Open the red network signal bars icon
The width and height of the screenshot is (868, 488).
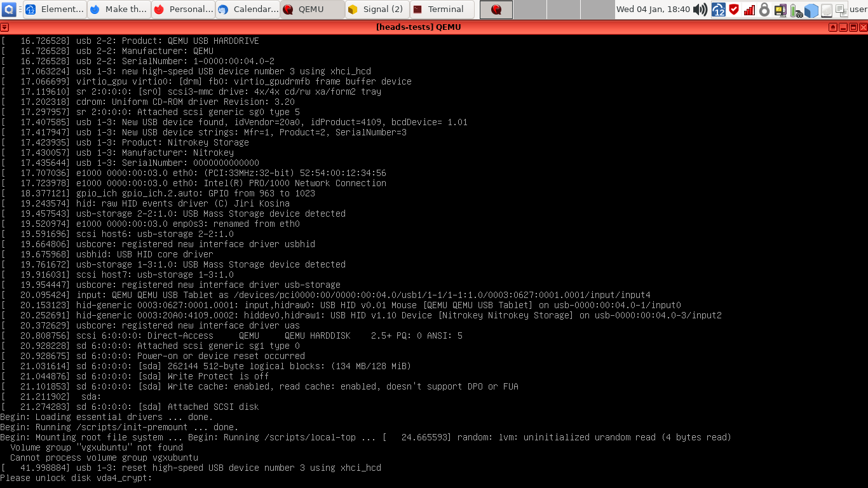(x=749, y=10)
